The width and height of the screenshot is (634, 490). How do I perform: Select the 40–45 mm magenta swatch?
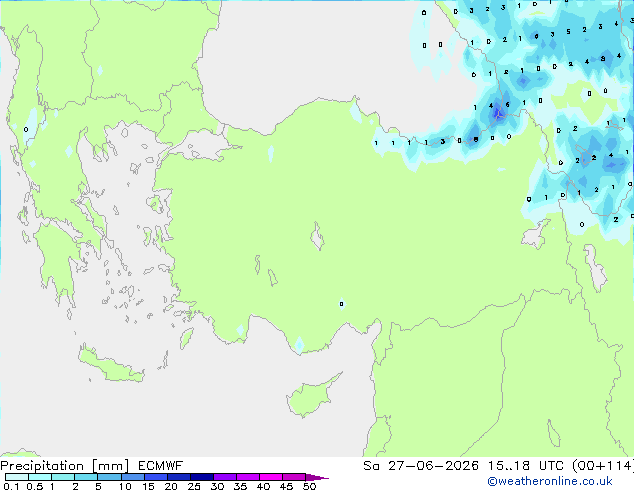tap(271, 477)
